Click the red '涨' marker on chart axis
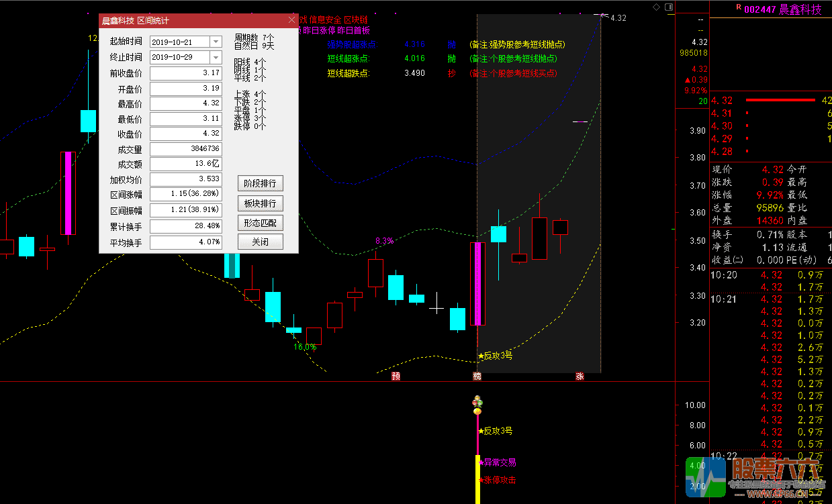 point(580,376)
